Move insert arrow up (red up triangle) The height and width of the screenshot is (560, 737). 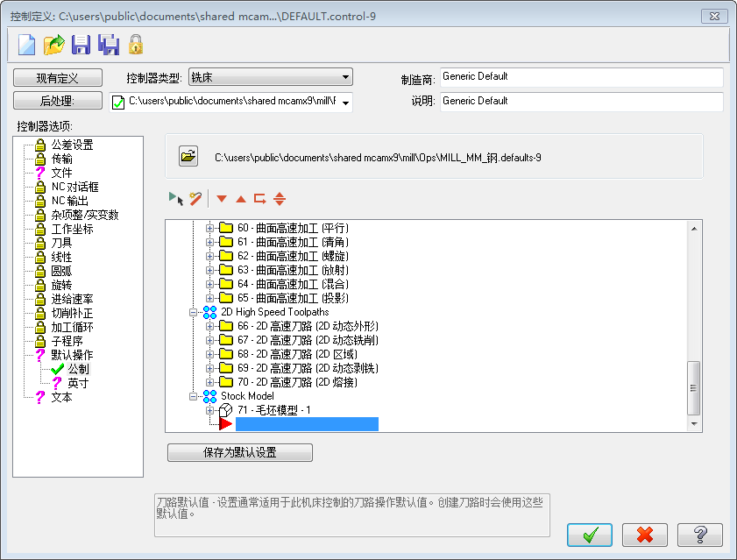click(x=241, y=199)
